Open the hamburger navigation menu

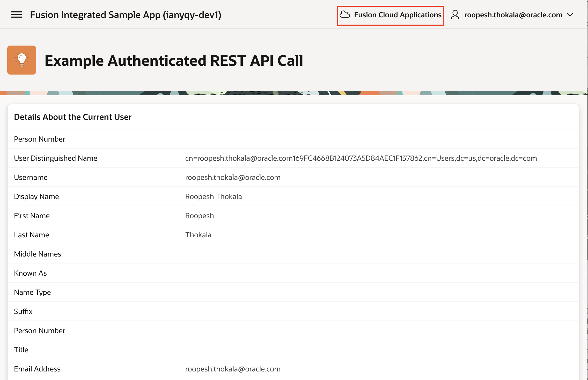click(17, 15)
